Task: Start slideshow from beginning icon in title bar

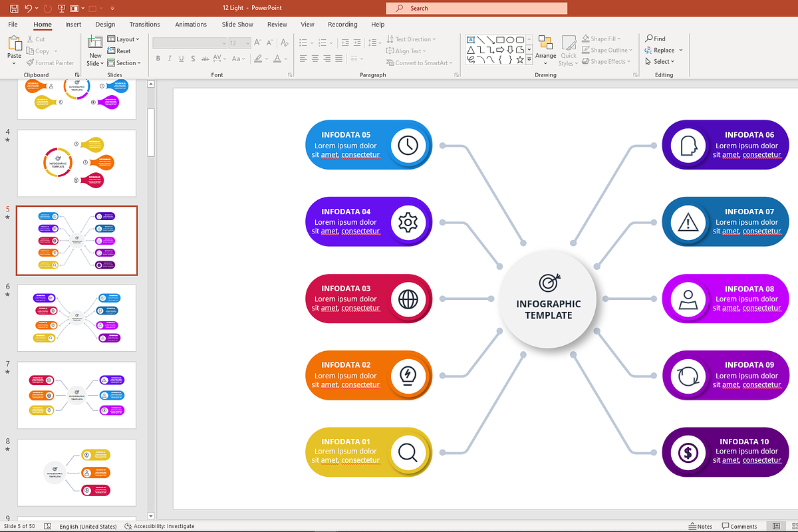Action: (x=62, y=9)
